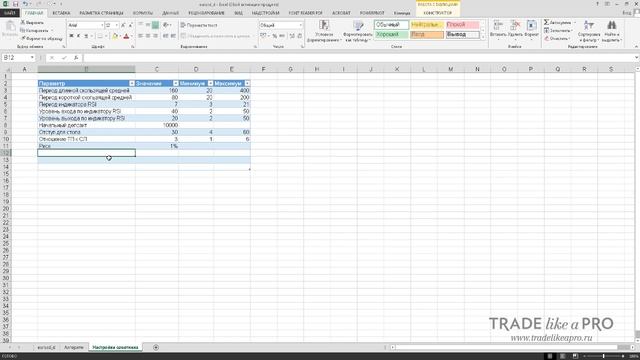Click the center align icon
Image resolution: width=640 pixels, height=360 pixels.
pyautogui.click(x=148, y=36)
